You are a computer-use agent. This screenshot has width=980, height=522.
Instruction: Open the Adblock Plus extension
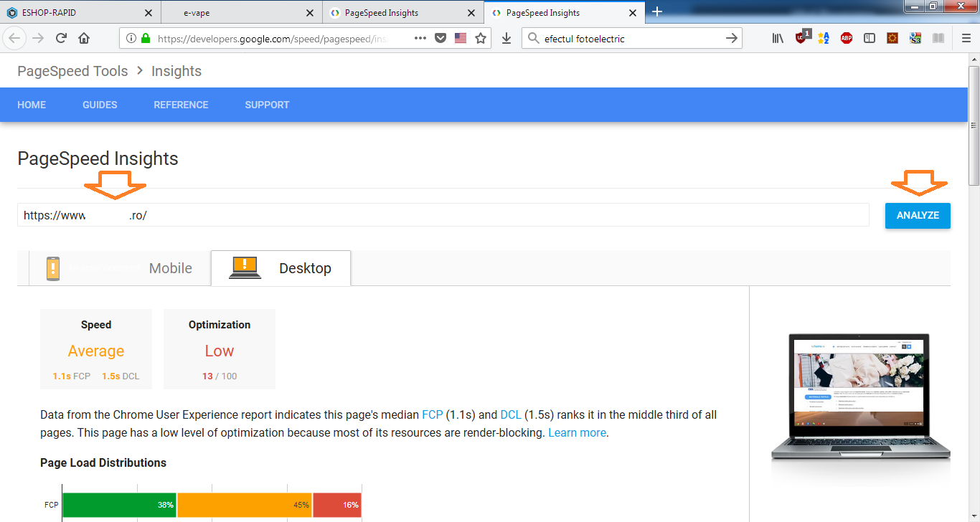pyautogui.click(x=847, y=39)
